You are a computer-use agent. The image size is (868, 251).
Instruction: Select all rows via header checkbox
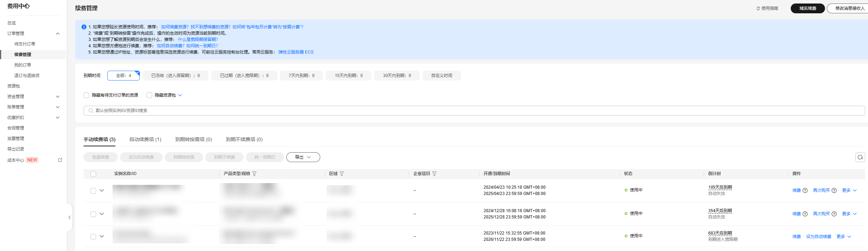coord(93,174)
